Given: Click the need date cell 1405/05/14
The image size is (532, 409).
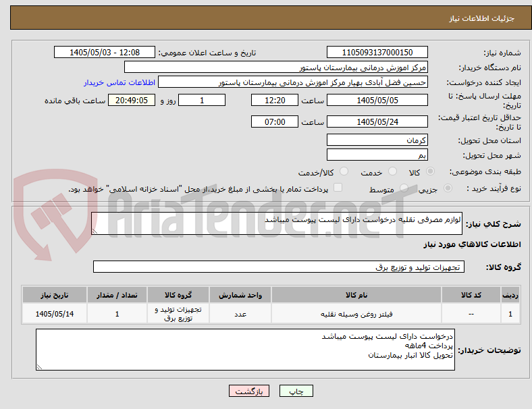Looking at the screenshot, I should pyautogui.click(x=55, y=314).
